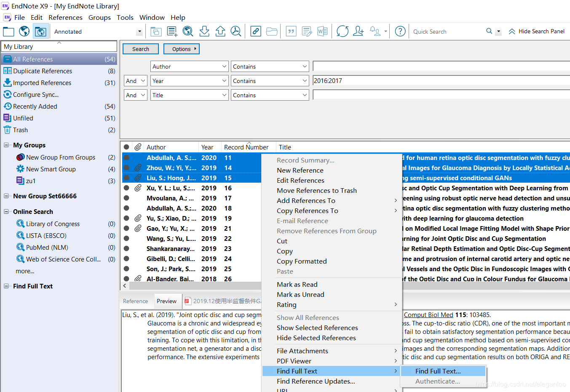Switch to the Reference tab
The height and width of the screenshot is (392, 570).
pyautogui.click(x=135, y=301)
